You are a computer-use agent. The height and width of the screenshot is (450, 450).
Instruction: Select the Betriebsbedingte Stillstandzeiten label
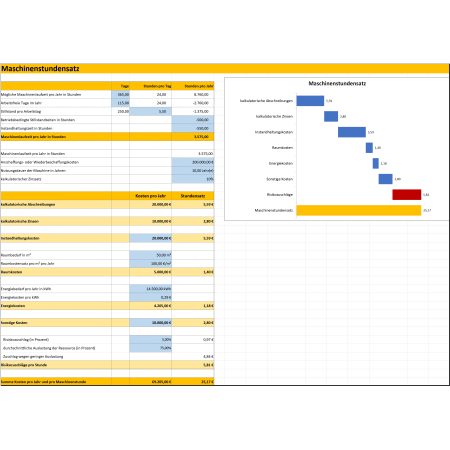click(x=38, y=120)
